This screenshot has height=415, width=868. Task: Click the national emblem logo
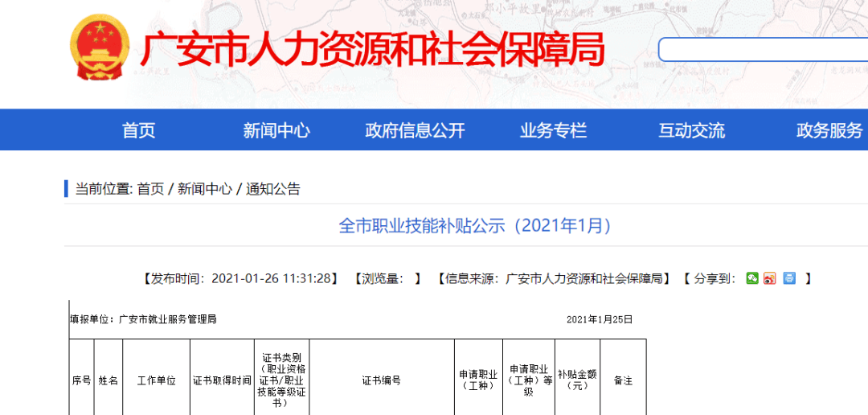(x=100, y=50)
